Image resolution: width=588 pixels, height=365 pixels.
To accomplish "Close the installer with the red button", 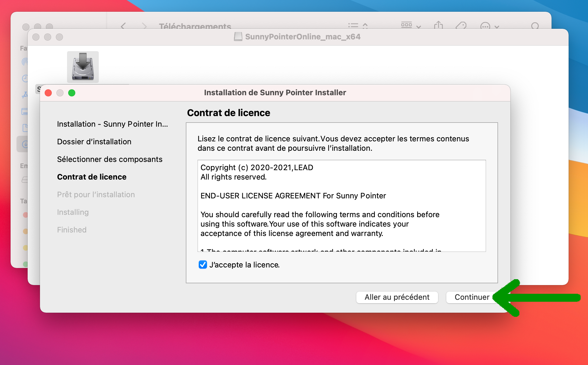I will tap(48, 93).
